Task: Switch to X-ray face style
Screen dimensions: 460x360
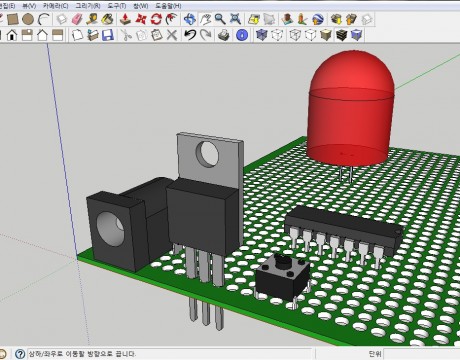Action: pos(262,35)
